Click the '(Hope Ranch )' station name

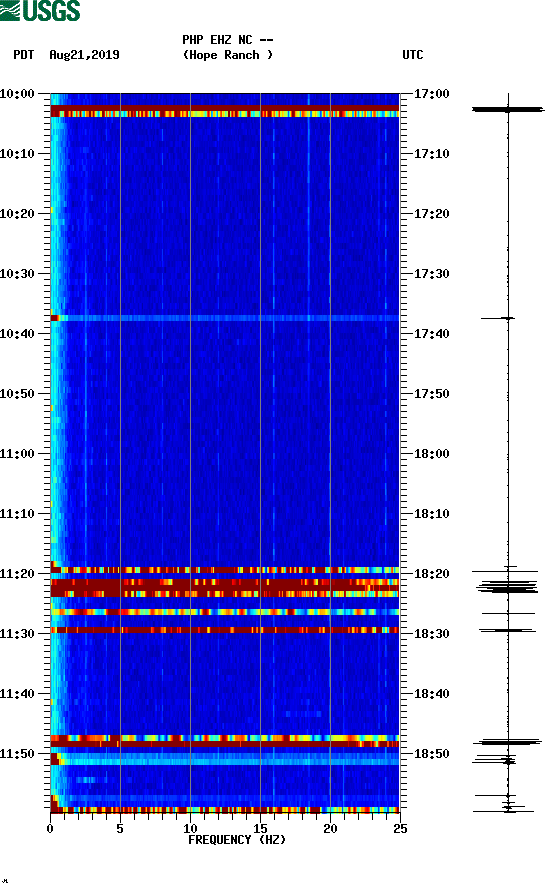coord(228,55)
